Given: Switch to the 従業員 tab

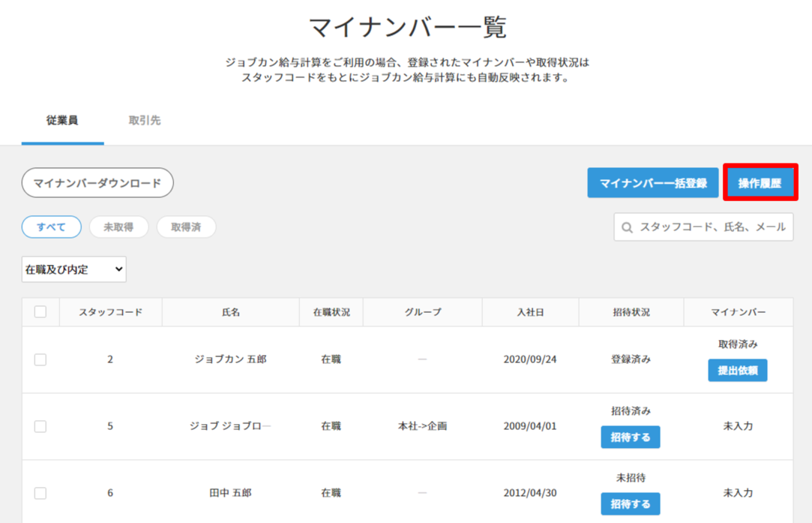Looking at the screenshot, I should 62,120.
